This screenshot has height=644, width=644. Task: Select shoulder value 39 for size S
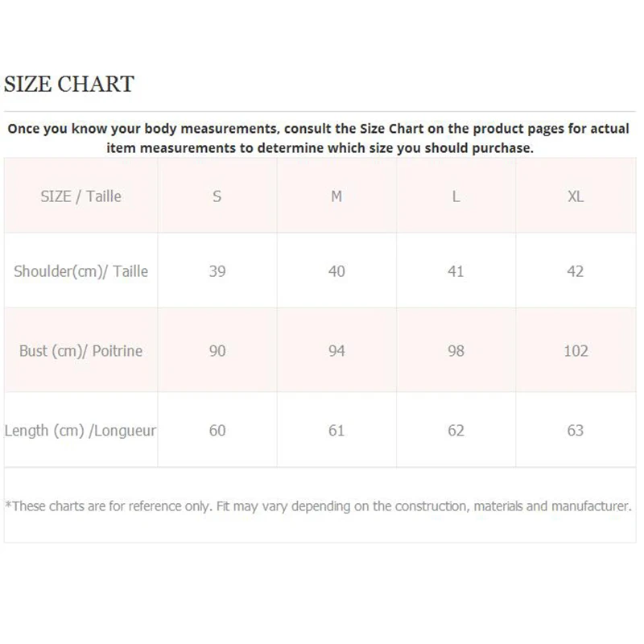click(x=217, y=271)
